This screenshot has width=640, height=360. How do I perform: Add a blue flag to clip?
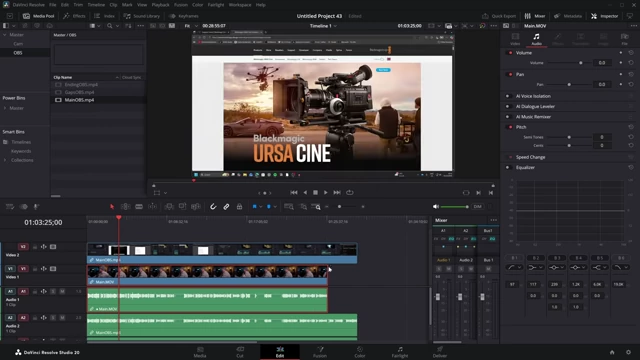(254, 207)
